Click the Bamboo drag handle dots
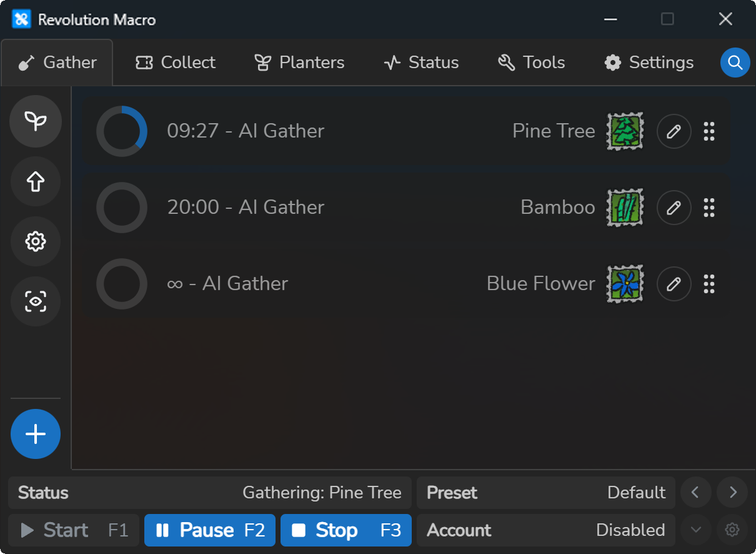Screen dimensions: 756x554 click(709, 208)
